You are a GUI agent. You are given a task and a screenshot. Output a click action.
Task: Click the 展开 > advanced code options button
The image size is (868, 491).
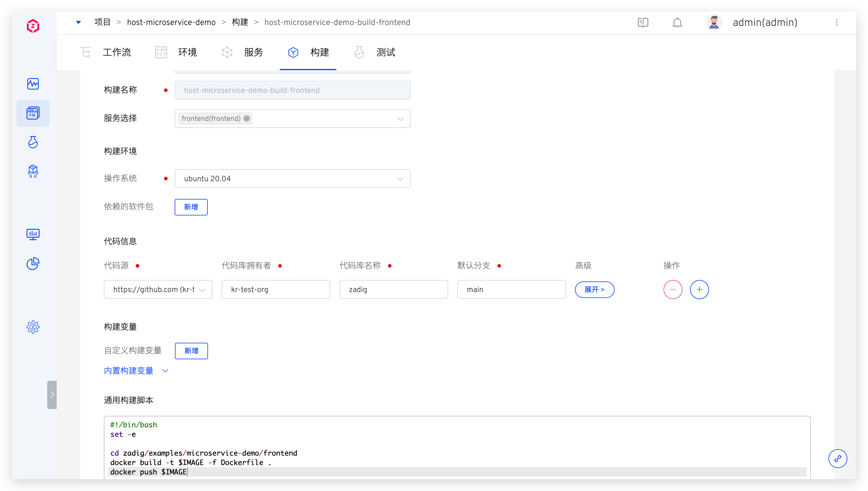tap(595, 289)
